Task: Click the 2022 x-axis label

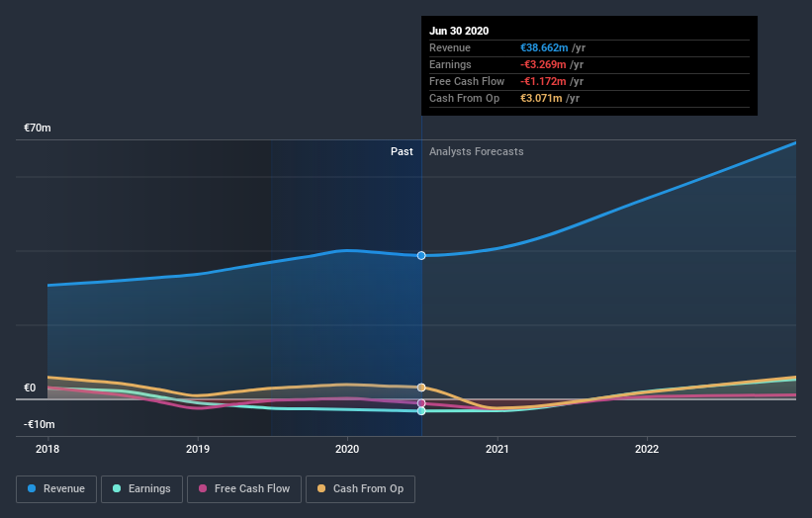Action: [x=647, y=449]
